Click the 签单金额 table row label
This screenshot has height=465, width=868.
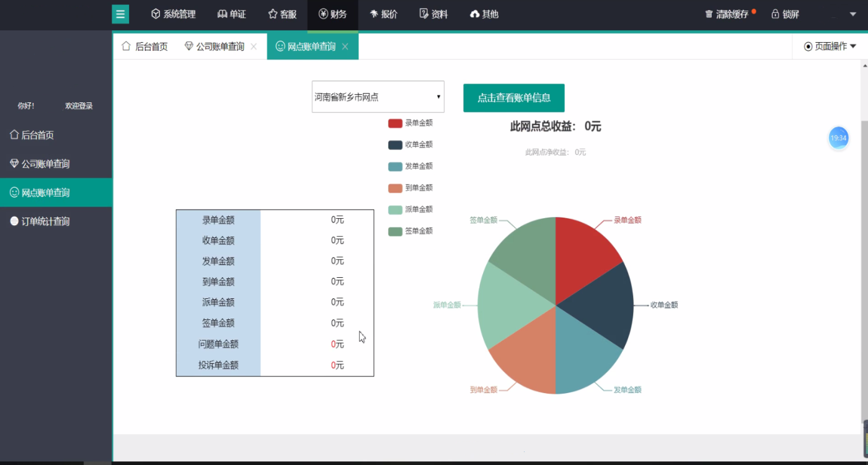tap(218, 323)
